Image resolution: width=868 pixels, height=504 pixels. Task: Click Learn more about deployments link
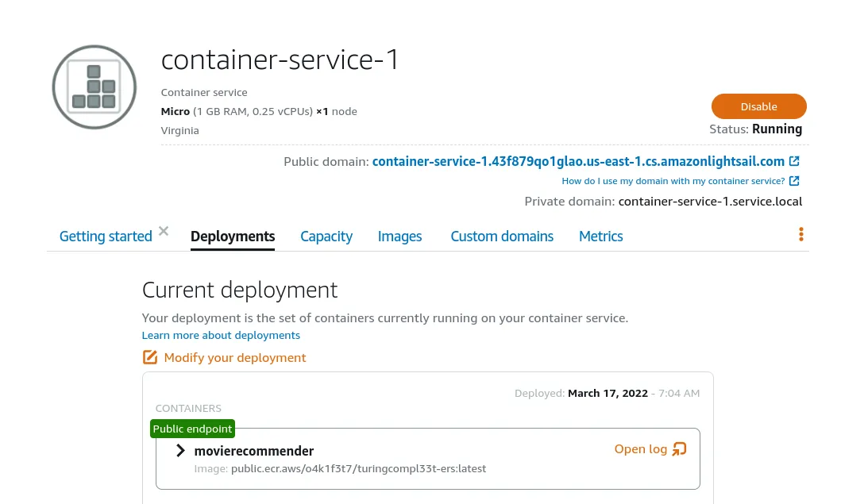pos(221,335)
